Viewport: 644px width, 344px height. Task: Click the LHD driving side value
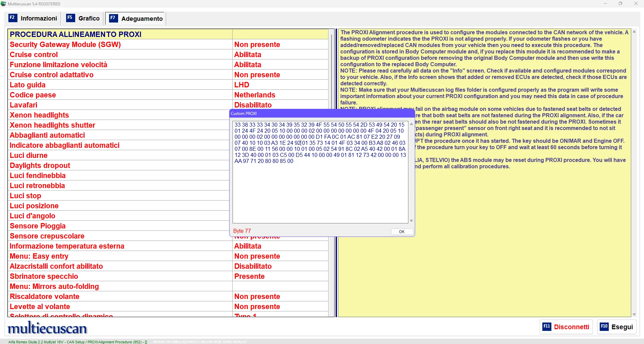pyautogui.click(x=242, y=85)
